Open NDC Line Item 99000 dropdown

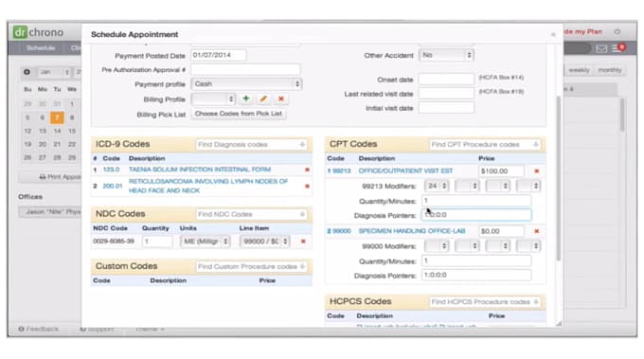(x=265, y=242)
